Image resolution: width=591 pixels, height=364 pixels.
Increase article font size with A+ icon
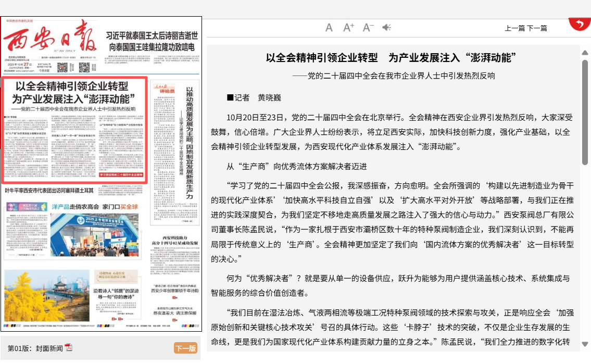tap(349, 28)
